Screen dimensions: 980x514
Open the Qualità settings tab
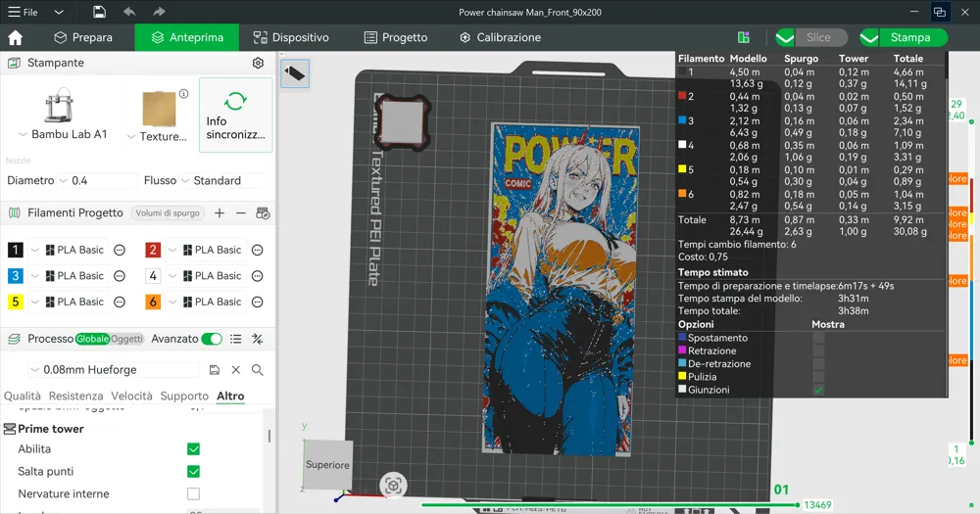coord(23,397)
